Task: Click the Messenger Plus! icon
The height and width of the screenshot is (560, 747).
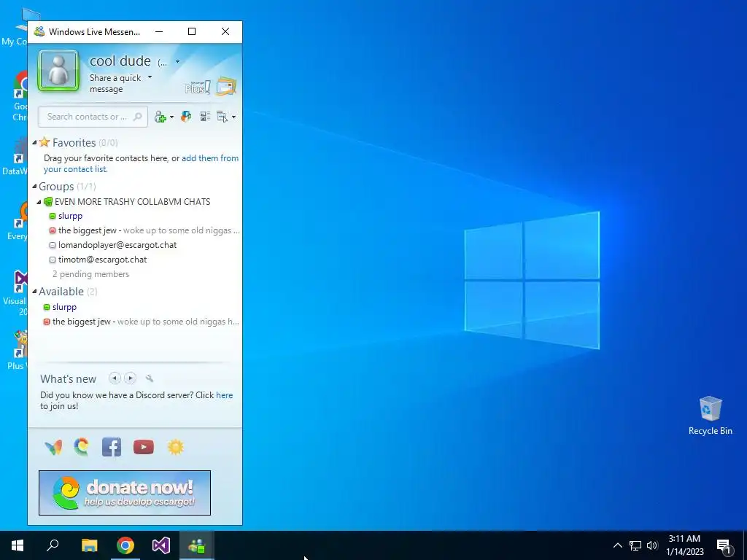Action: [x=198, y=87]
